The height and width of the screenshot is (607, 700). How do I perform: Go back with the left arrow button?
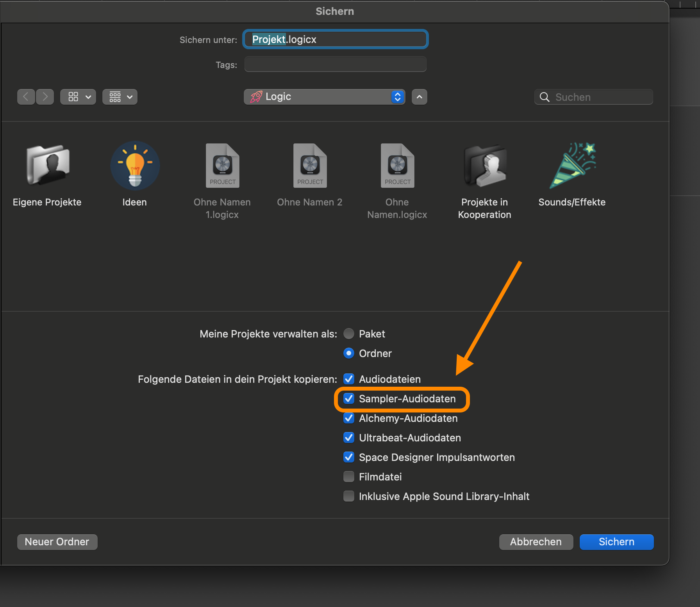pyautogui.click(x=26, y=97)
